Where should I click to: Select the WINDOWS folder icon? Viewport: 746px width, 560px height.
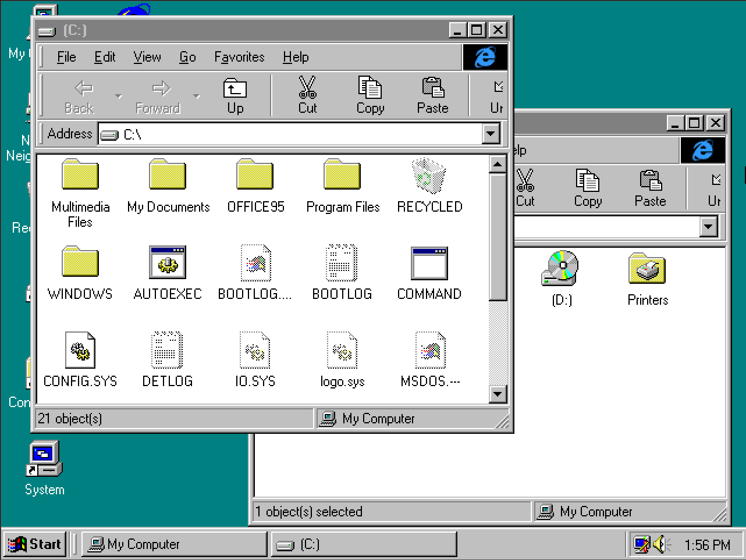coord(80,263)
